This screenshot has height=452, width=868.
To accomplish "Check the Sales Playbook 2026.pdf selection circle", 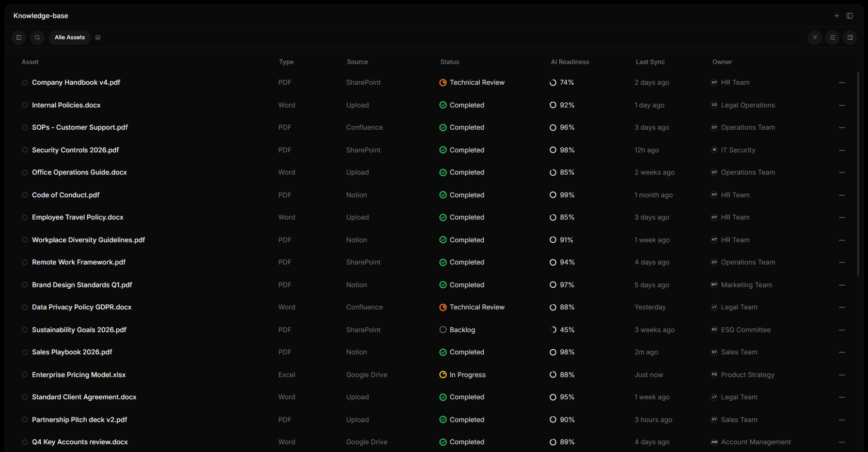I will pos(24,352).
